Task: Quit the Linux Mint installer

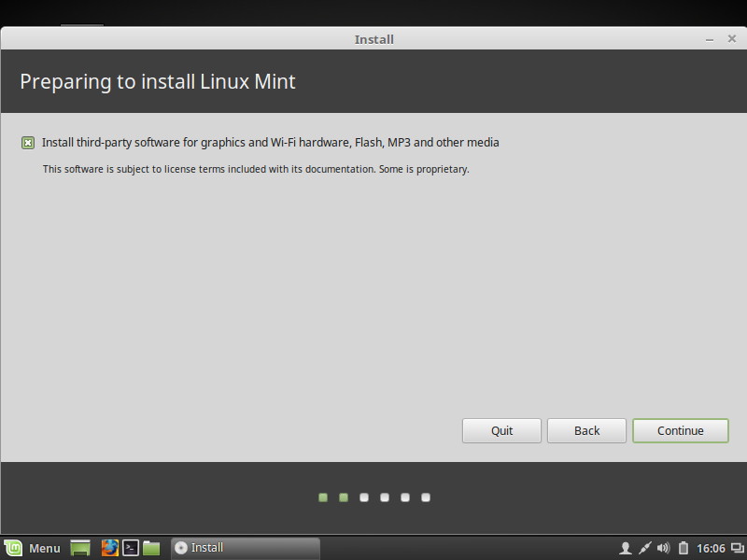Action: (501, 430)
